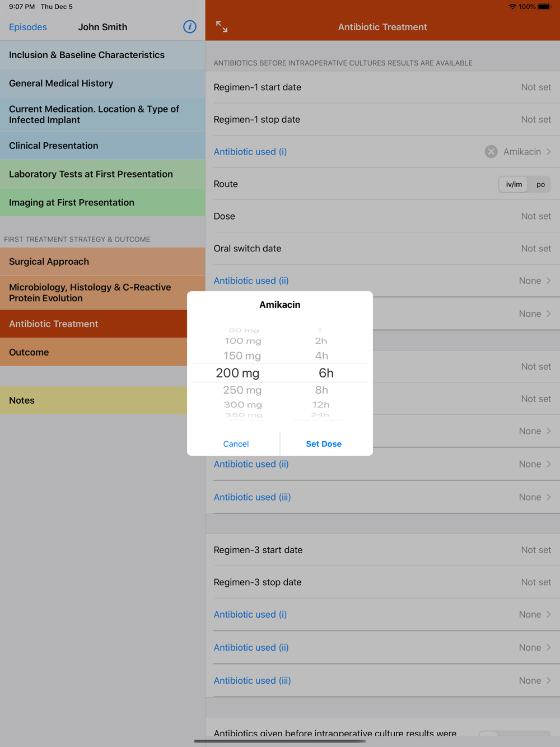The width and height of the screenshot is (560, 747).
Task: Set Oral switch date
Action: point(382,249)
